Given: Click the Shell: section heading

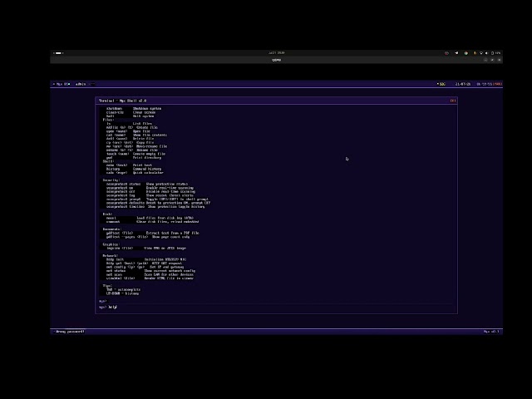Looking at the screenshot, I should [108, 161].
